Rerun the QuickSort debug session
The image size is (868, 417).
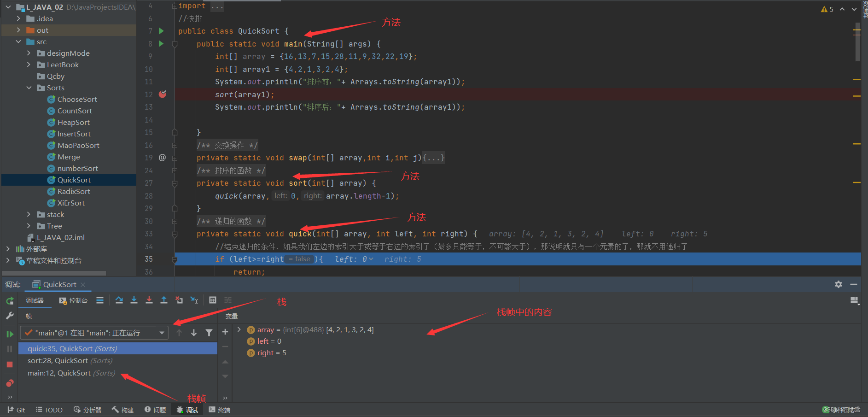pos(10,301)
